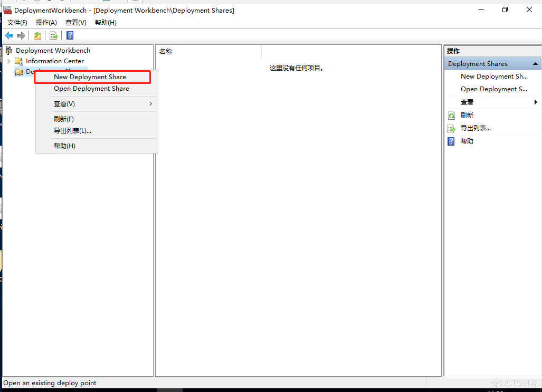Select the Information Center tree item
Image resolution: width=542 pixels, height=392 pixels.
pos(54,61)
